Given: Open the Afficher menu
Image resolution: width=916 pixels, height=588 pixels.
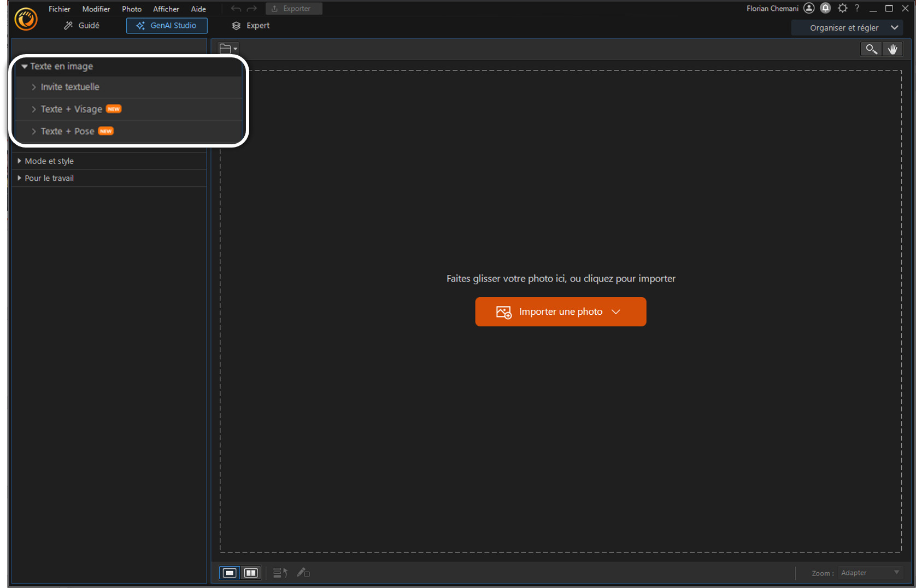Looking at the screenshot, I should pyautogui.click(x=166, y=9).
